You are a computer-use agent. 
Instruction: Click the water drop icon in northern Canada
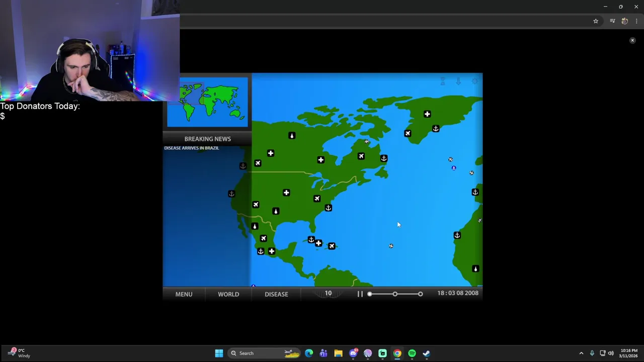292,135
